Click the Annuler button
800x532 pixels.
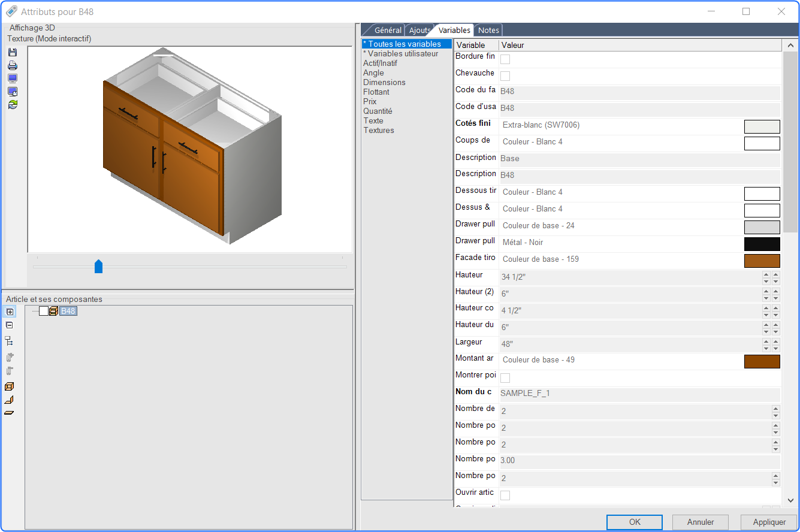tap(701, 522)
